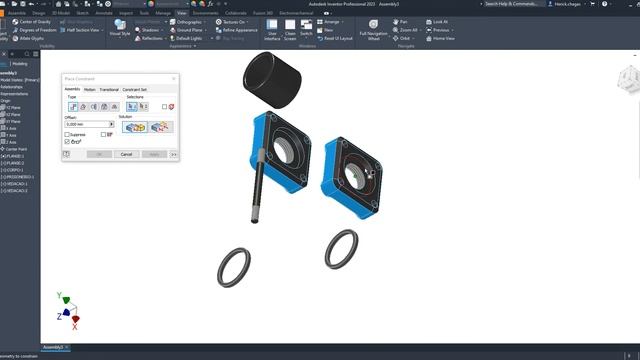Open the Manage ribbon tab

tap(163, 13)
